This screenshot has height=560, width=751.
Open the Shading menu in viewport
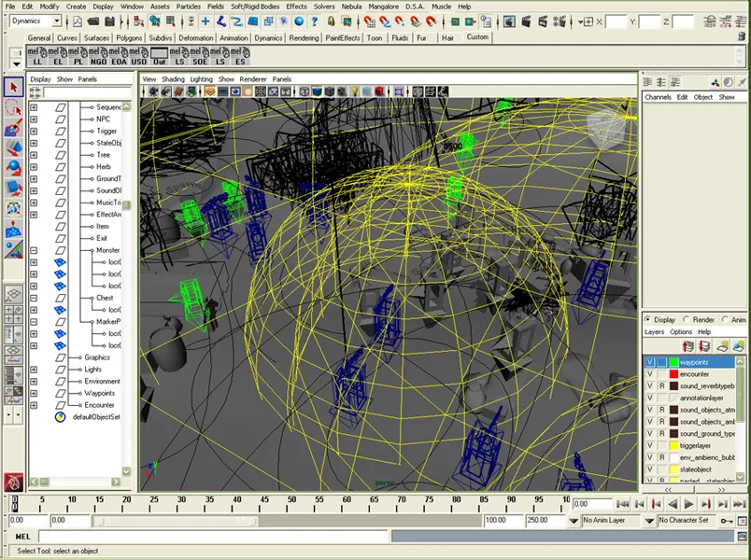coord(174,79)
